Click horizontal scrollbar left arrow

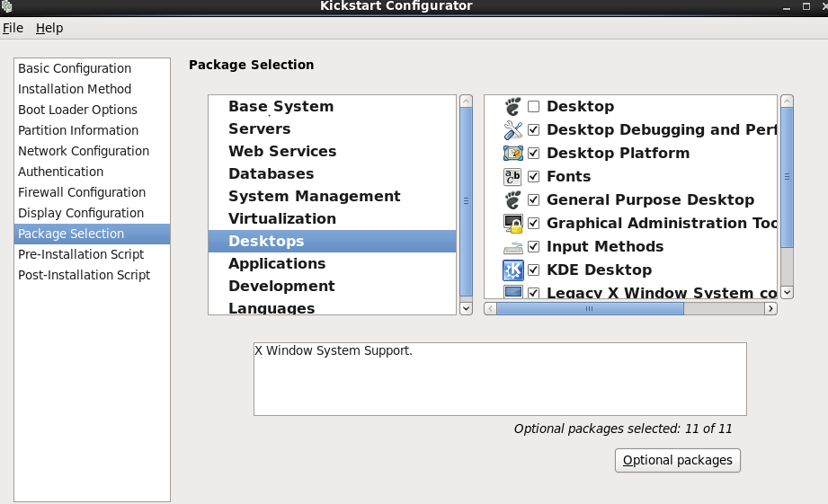click(x=490, y=308)
